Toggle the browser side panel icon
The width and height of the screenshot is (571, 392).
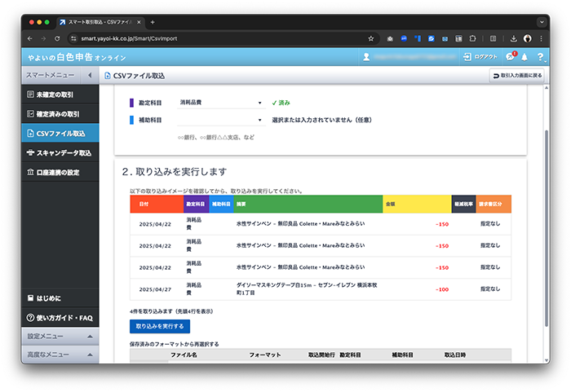493,38
